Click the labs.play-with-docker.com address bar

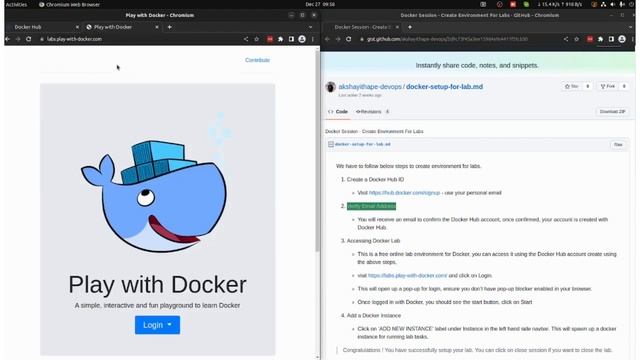click(139, 39)
